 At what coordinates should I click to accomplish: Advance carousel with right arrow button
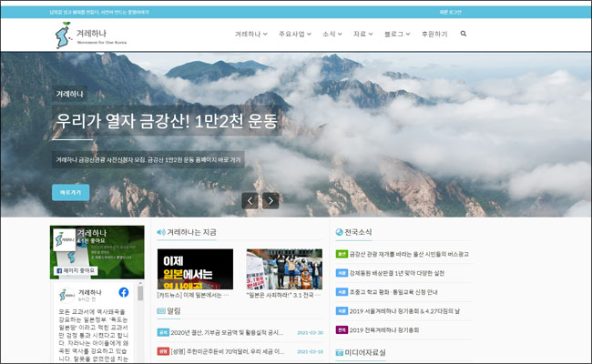[270, 200]
